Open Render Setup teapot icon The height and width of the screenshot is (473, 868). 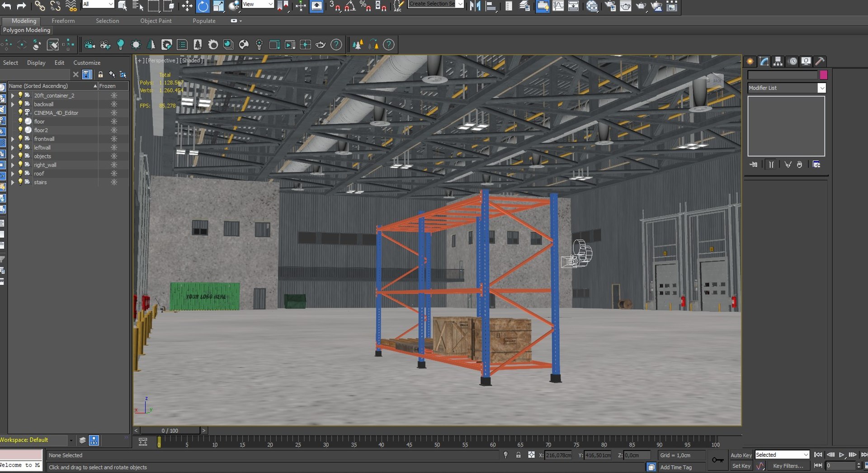click(x=610, y=5)
